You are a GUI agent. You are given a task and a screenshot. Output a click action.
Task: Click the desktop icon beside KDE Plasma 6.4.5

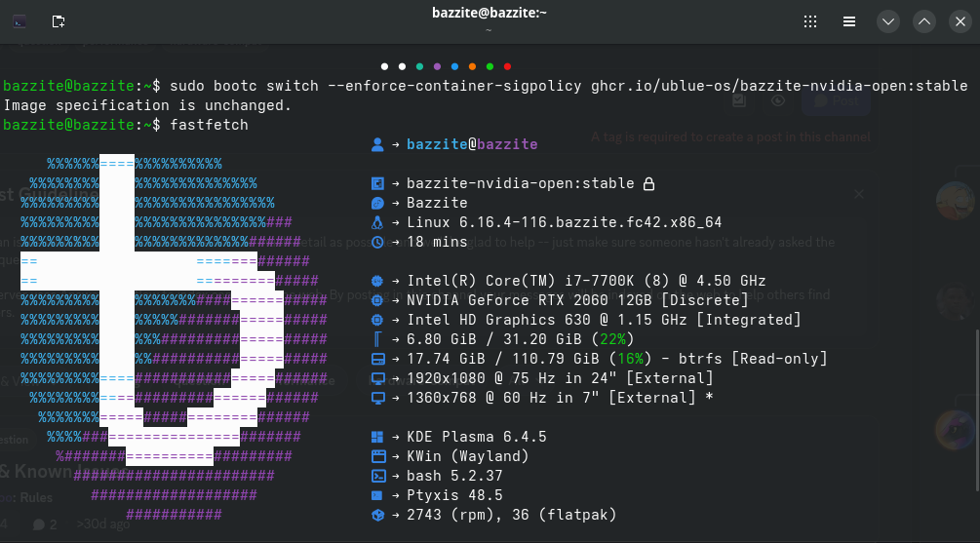click(x=376, y=437)
